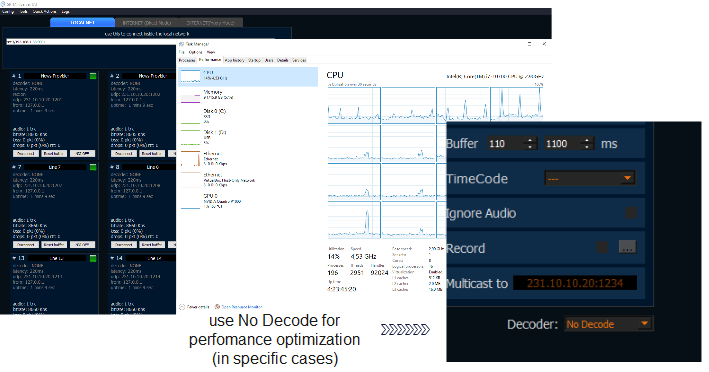709x372 pixels.
Task: Select the Disk 0 (C:) item in sidebar
Action: (248, 116)
